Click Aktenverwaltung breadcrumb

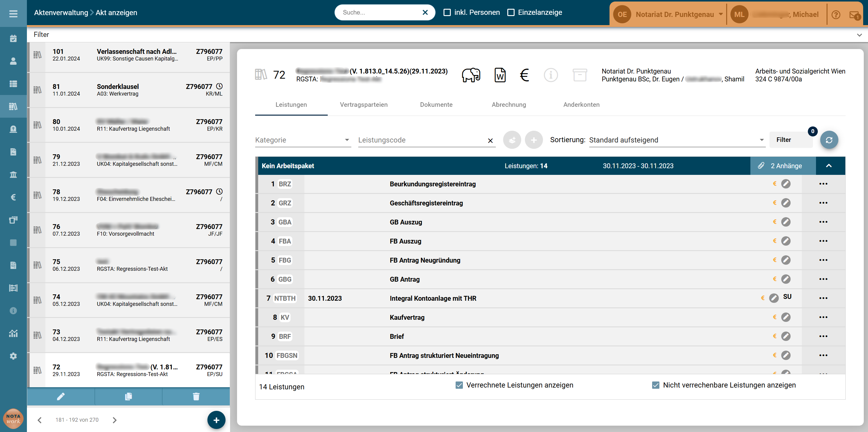[61, 13]
